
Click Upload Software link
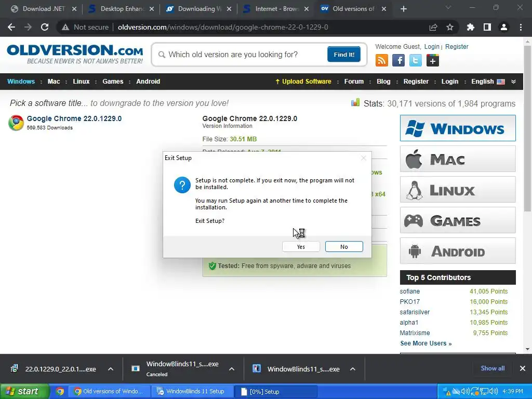point(303,82)
